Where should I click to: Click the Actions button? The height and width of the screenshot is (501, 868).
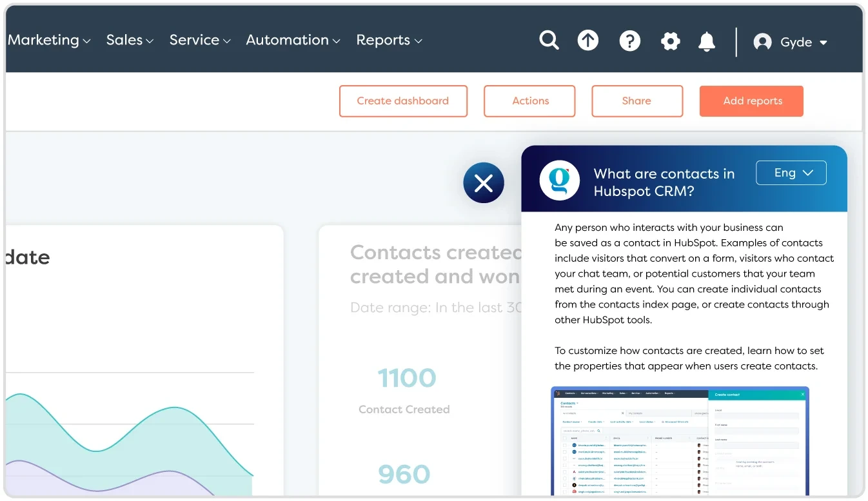[529, 101]
